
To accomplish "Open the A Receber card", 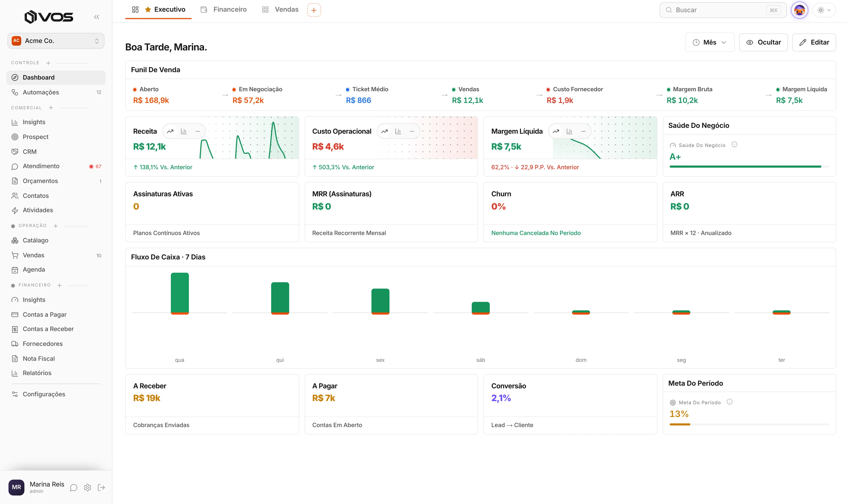I will coord(212,404).
